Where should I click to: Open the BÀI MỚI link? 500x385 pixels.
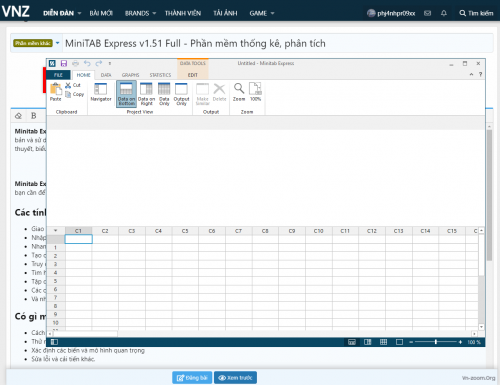(101, 13)
